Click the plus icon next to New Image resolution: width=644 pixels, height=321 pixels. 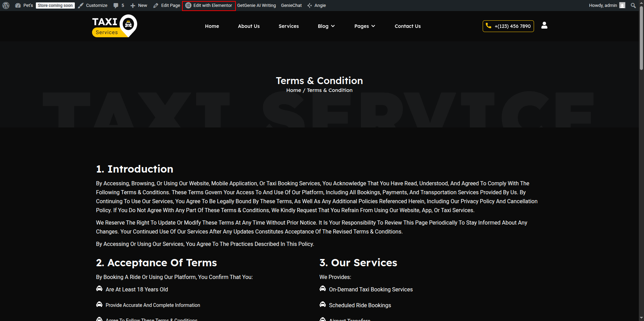click(x=133, y=6)
